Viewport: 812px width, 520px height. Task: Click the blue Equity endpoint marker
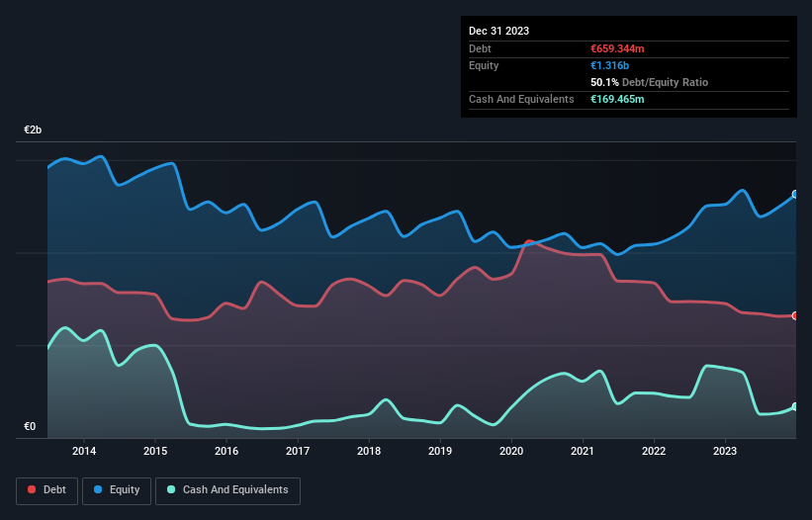pos(795,195)
